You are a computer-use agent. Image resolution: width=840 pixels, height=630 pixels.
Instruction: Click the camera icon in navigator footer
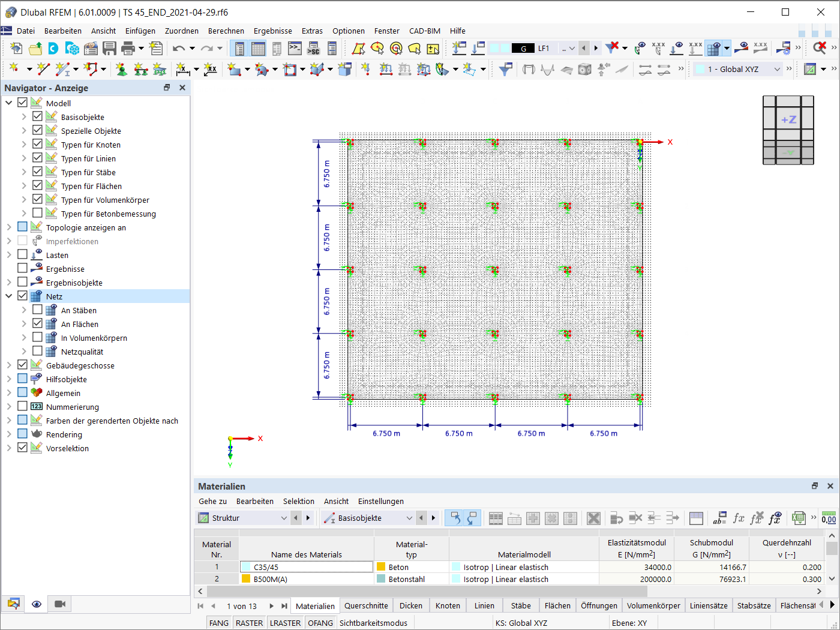[60, 604]
